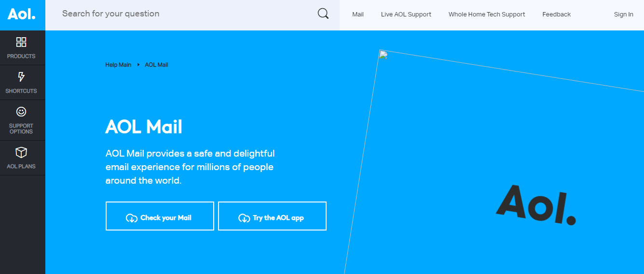644x274 pixels.
Task: Click the magnifying glass search icon
Action: (323, 14)
